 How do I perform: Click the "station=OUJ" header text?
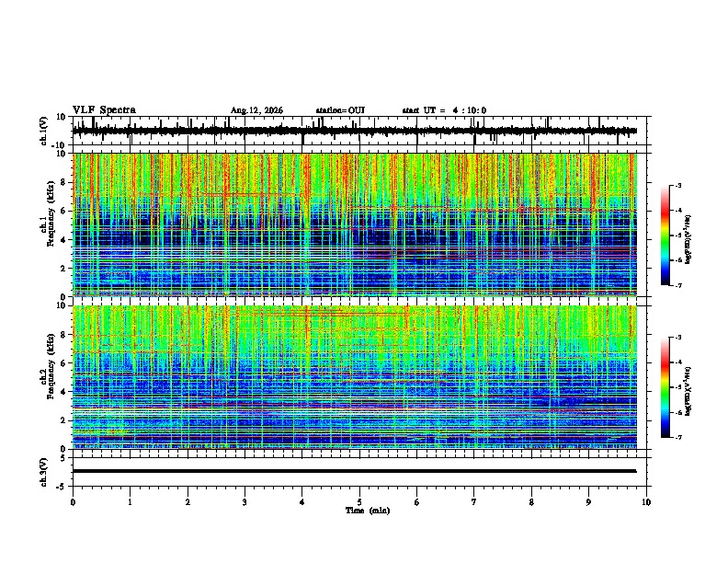point(340,110)
